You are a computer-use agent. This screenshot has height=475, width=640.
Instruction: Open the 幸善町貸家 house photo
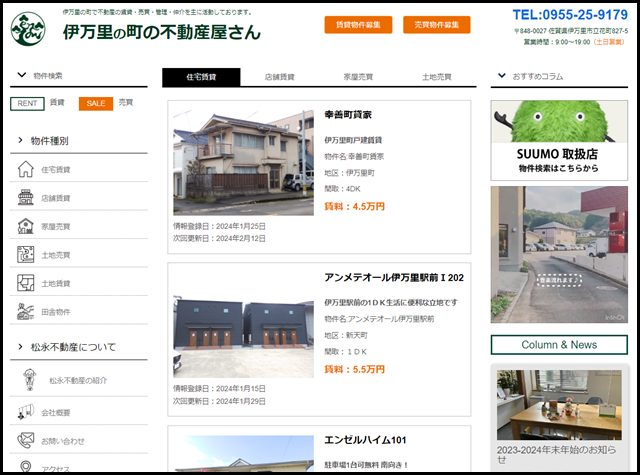pyautogui.click(x=244, y=162)
